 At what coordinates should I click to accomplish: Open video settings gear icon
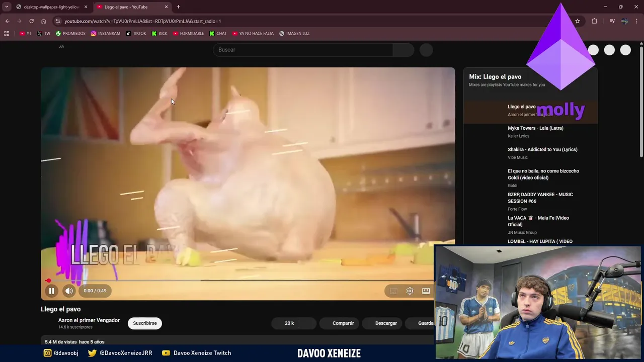[410, 291]
